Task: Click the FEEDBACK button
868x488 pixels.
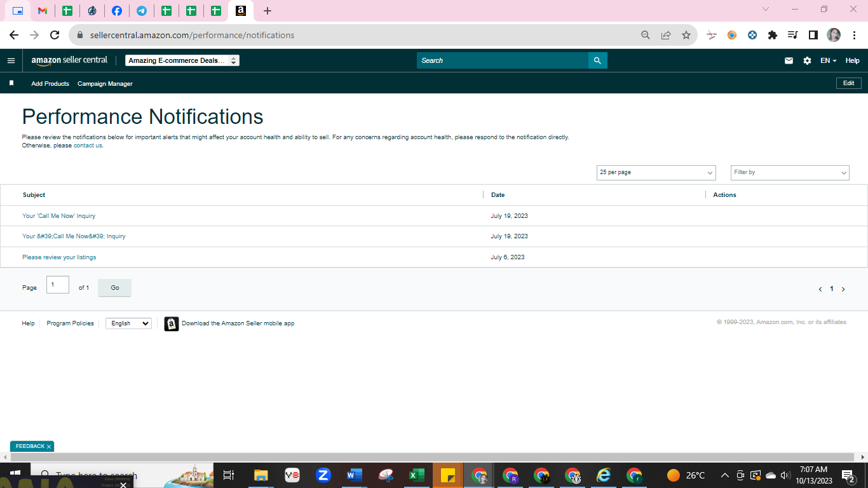Action: pos(30,447)
